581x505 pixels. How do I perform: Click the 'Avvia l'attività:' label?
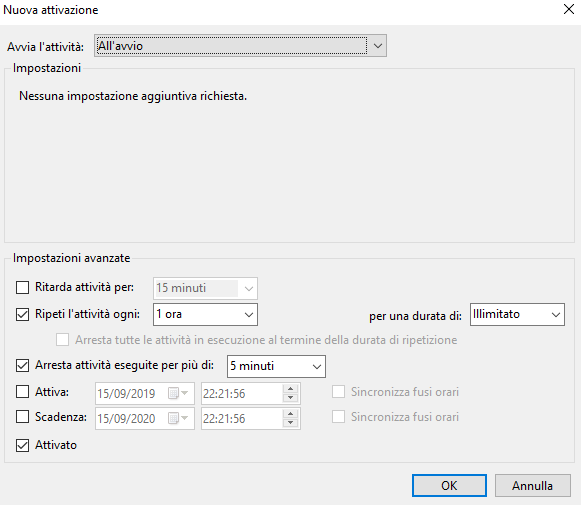[45, 47]
